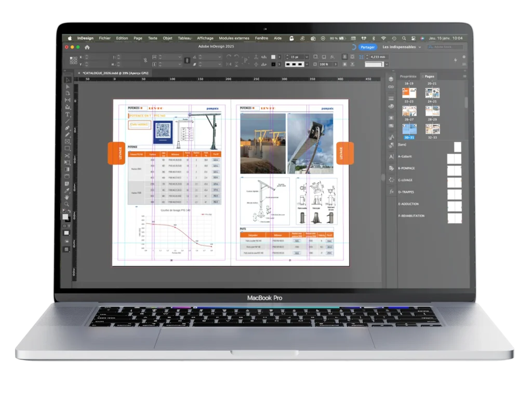Open the Affichage menu
Image resolution: width=532 pixels, height=399 pixels.
pyautogui.click(x=205, y=38)
